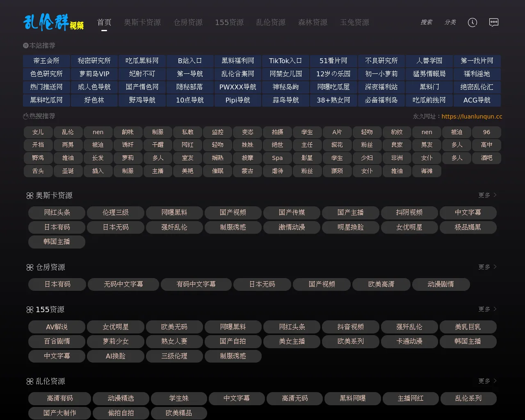This screenshot has height=420, width=525.
Task: Choose the 欧美高清 category
Action: tap(381, 284)
